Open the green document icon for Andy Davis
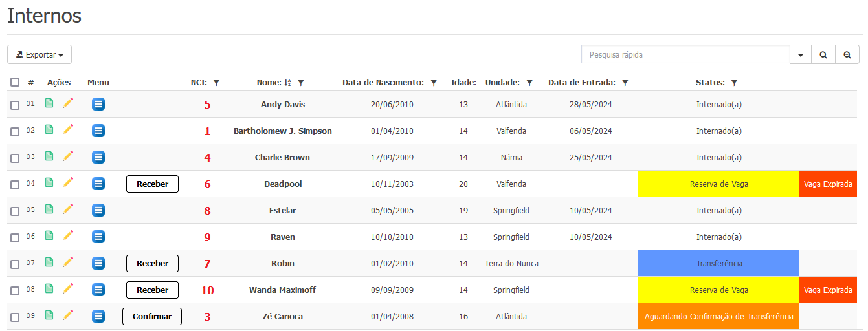 [x=49, y=103]
